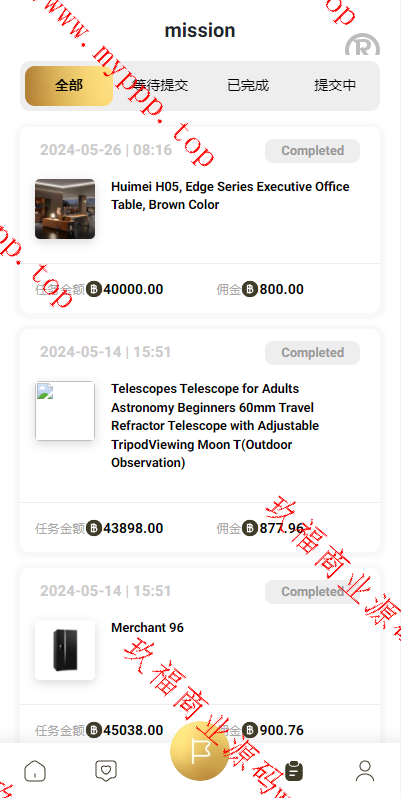The image size is (401, 798).
Task: Click the Completed badge on the Telescopes order
Action: (x=312, y=353)
